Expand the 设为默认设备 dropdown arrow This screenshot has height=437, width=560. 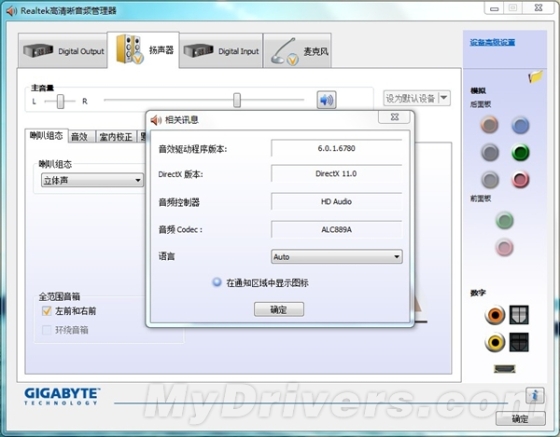tap(444, 98)
